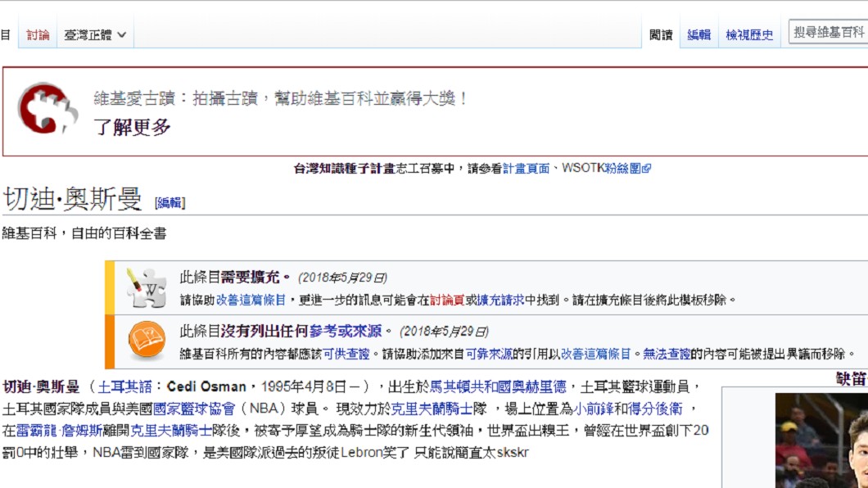Open the 國家籃球協會 link
Viewport: 868px width, 488px height.
(x=194, y=409)
